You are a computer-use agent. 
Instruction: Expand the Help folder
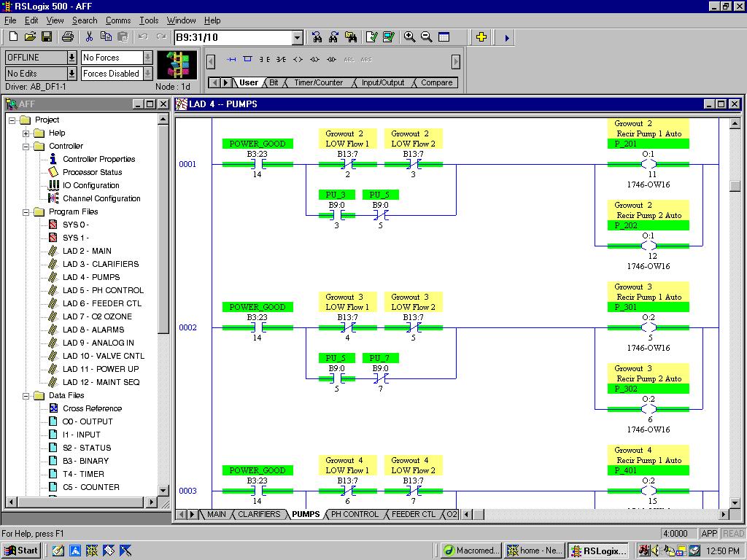pyautogui.click(x=26, y=133)
